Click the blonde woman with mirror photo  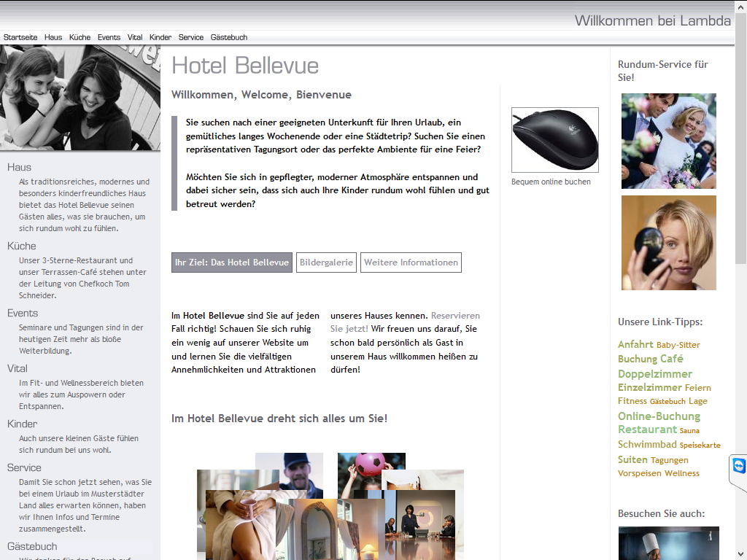coord(669,243)
